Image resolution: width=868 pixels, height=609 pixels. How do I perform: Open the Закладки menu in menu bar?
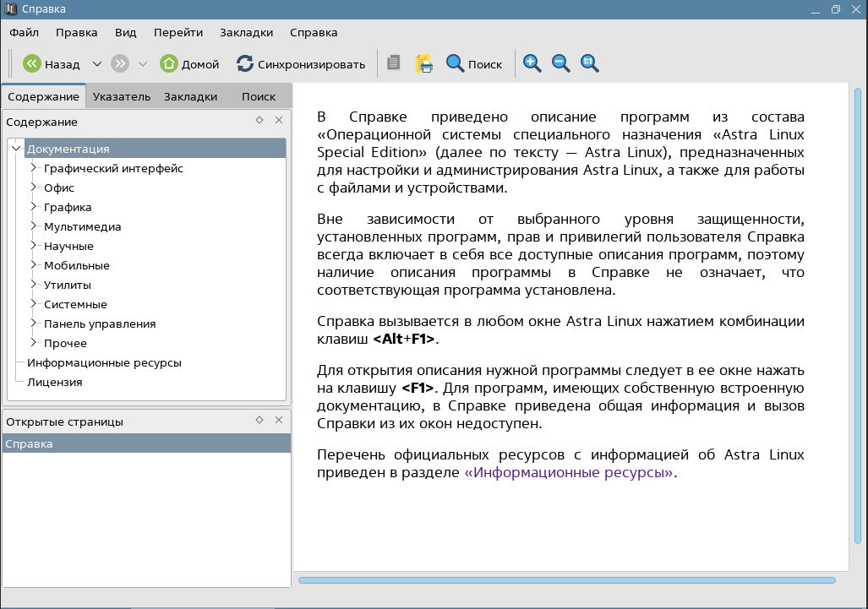246,33
